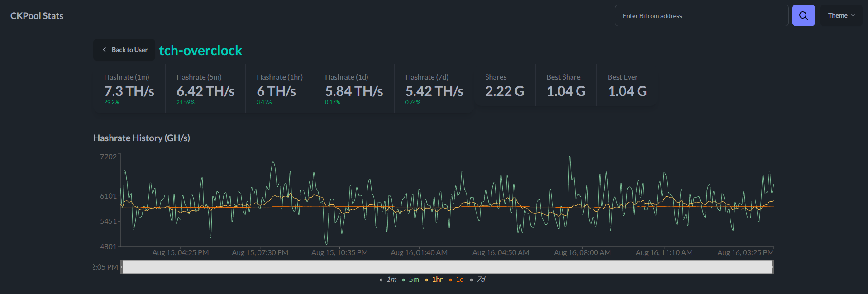Click the Hashrate (1m) stat card

(x=129, y=89)
